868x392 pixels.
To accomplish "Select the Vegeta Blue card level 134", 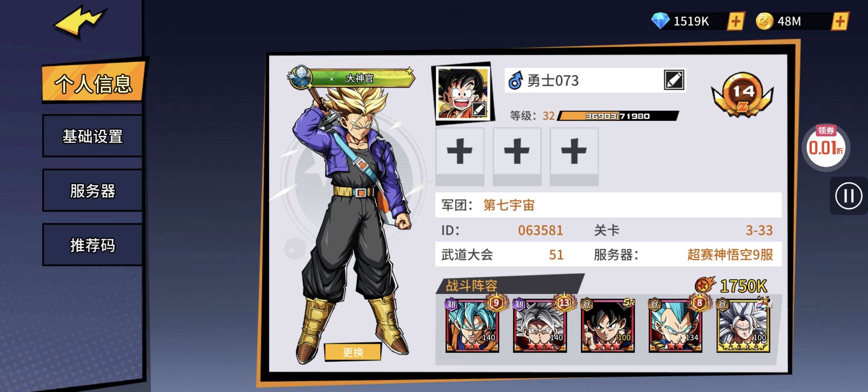I will click(675, 326).
